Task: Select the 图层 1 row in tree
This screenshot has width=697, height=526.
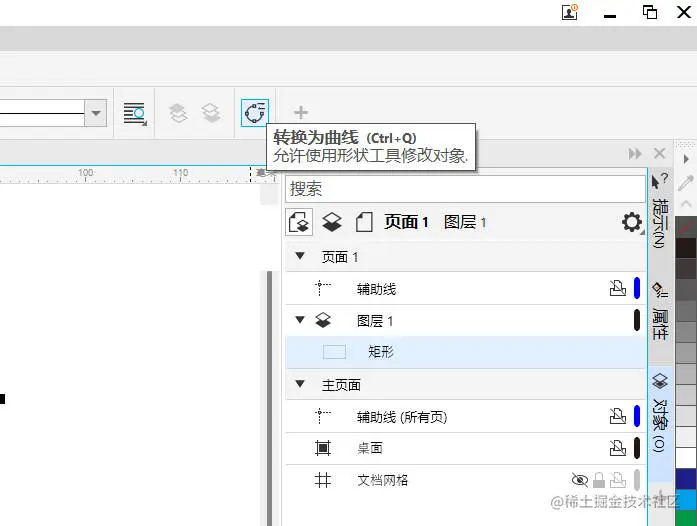Action: click(x=465, y=321)
